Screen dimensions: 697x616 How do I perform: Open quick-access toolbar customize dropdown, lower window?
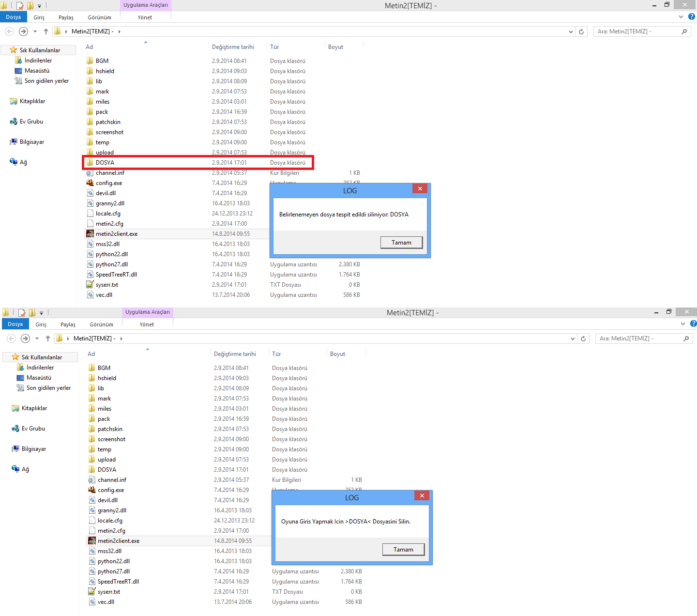tap(41, 313)
